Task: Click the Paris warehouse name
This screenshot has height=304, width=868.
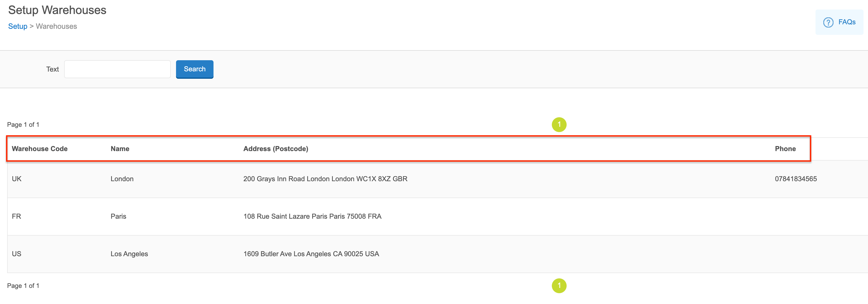Action: (x=118, y=216)
